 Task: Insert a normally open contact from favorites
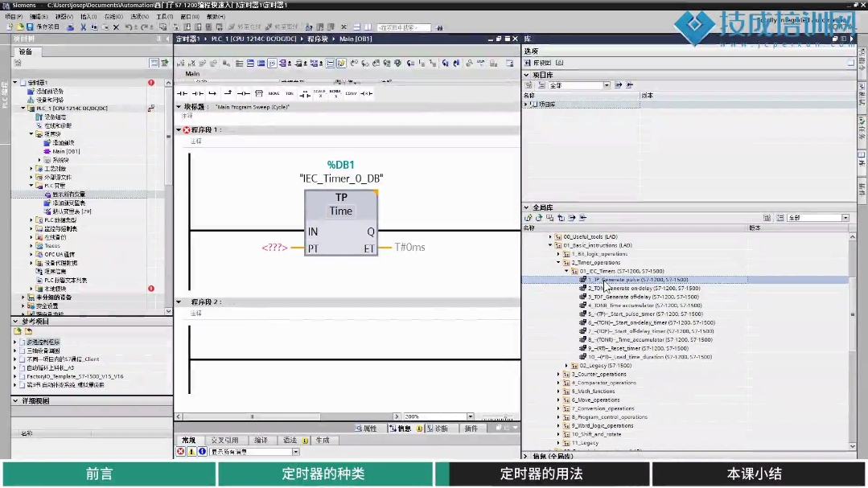[182, 93]
